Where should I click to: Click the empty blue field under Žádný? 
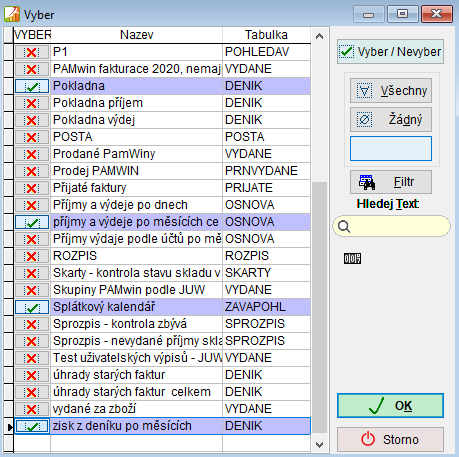click(x=391, y=148)
